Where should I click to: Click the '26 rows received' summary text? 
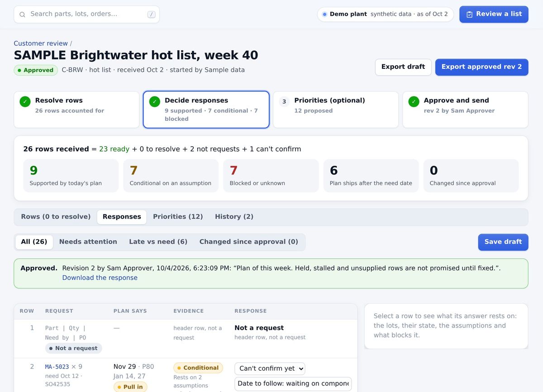tap(56, 149)
